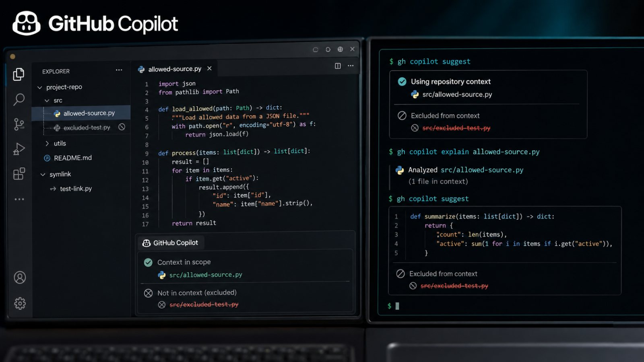
Task: Click the split editor icon
Action: pos(338,66)
